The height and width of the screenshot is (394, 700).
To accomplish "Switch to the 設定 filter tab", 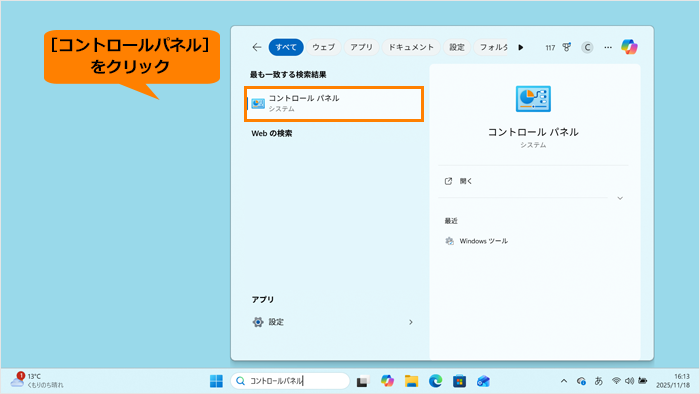I will coord(457,47).
